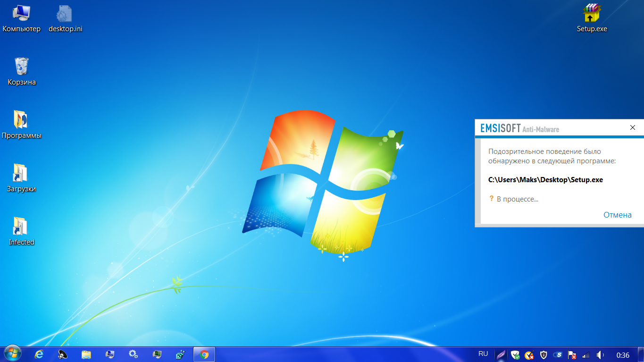This screenshot has height=362, width=644.
Task: Click the Norton tray icon with red cross
Action: pyautogui.click(x=529, y=355)
